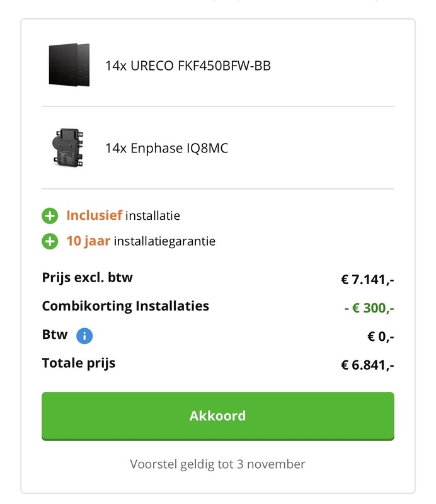The image size is (436, 504).
Task: Click the 14x Enphase IQ8MC product name
Action: point(166,148)
